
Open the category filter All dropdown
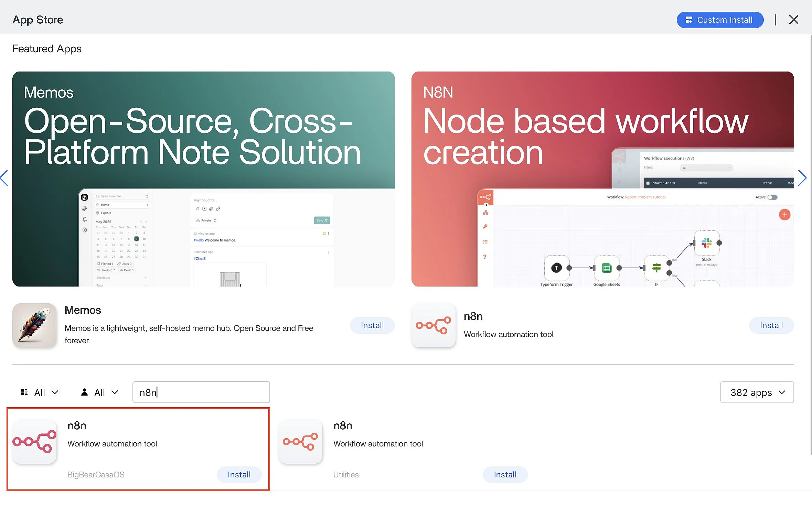40,392
